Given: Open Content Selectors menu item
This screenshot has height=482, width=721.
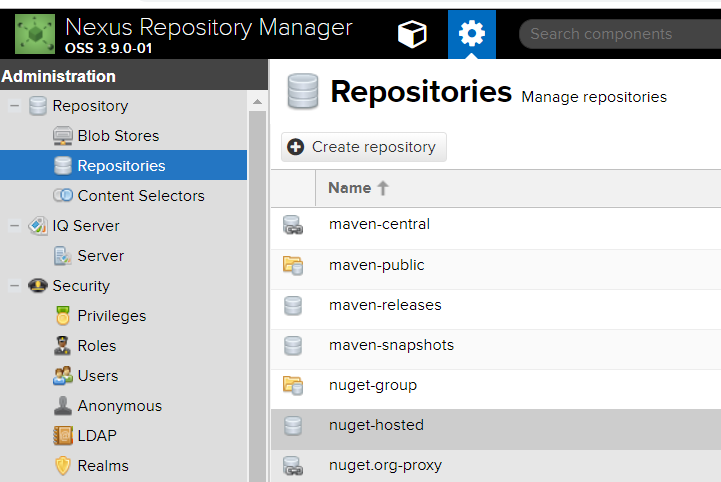Looking at the screenshot, I should (x=140, y=196).
